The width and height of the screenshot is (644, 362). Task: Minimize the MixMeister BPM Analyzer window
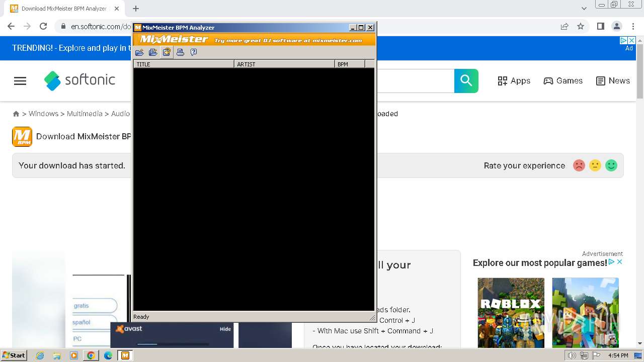(x=353, y=28)
